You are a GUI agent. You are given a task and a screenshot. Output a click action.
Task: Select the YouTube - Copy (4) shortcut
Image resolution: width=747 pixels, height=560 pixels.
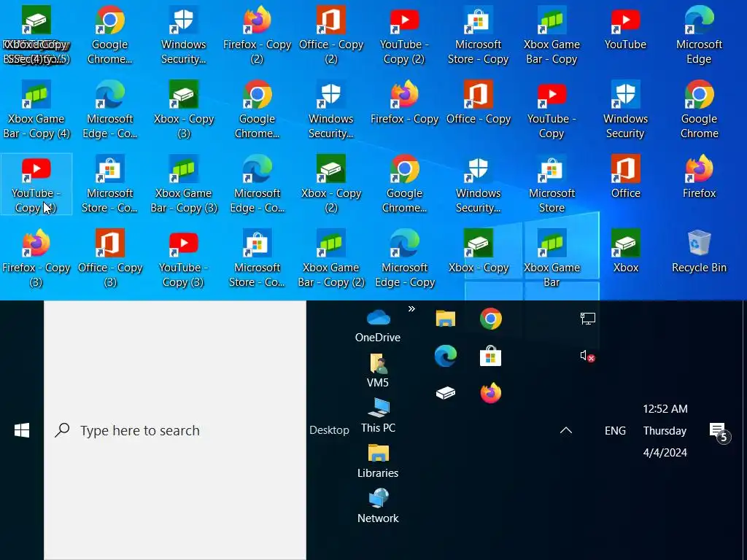click(36, 183)
